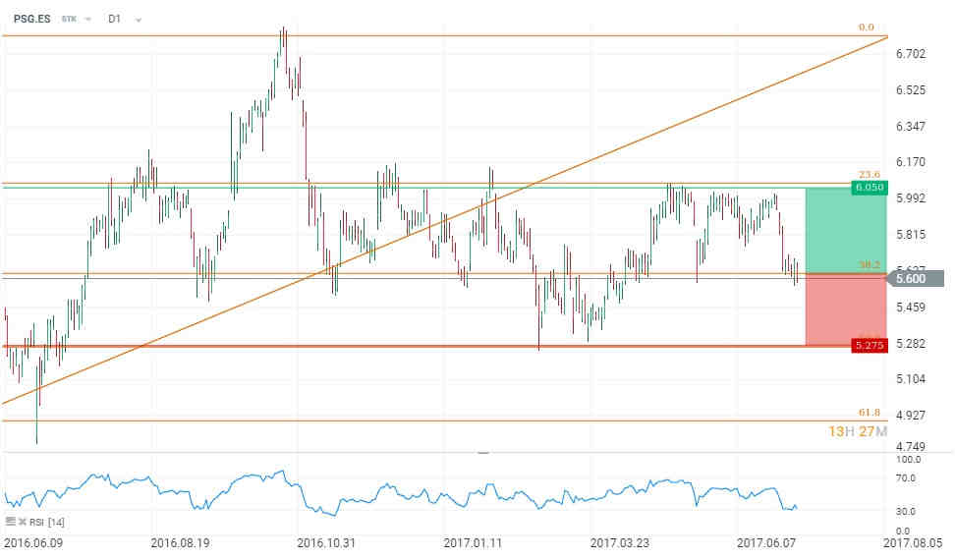Click the STK asset class label

[x=70, y=19]
